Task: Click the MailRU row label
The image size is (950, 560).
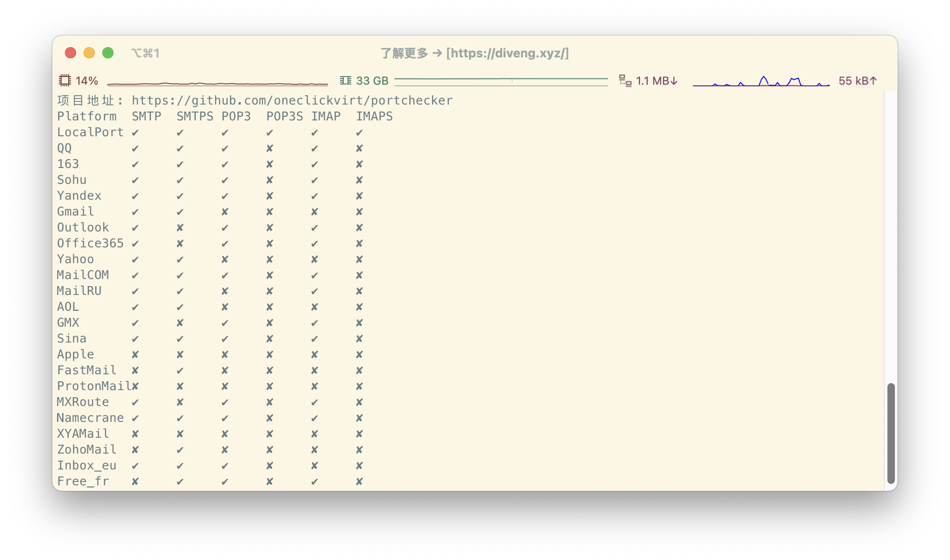Action: click(x=79, y=291)
